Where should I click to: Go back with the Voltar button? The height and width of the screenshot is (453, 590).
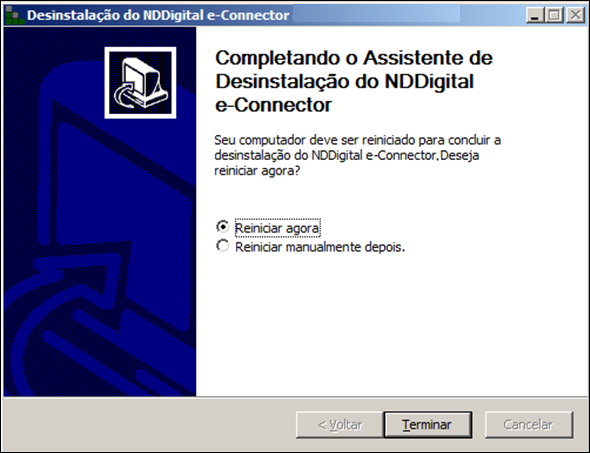[339, 425]
